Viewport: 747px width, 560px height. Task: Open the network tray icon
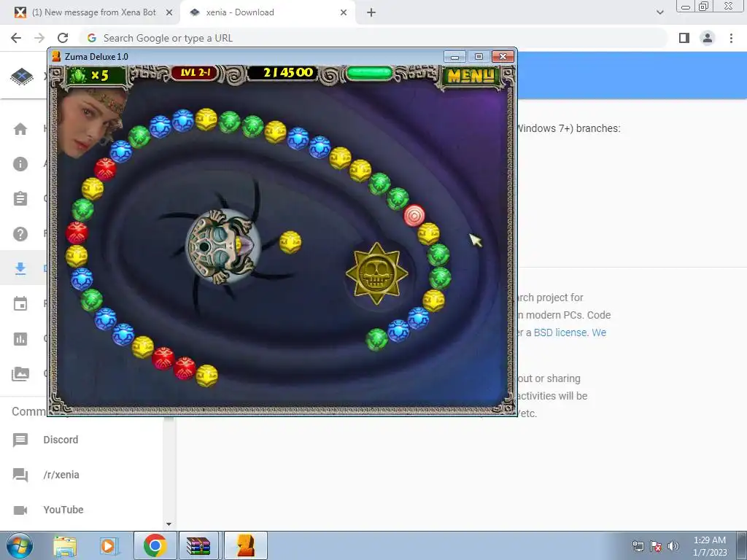[638, 546]
